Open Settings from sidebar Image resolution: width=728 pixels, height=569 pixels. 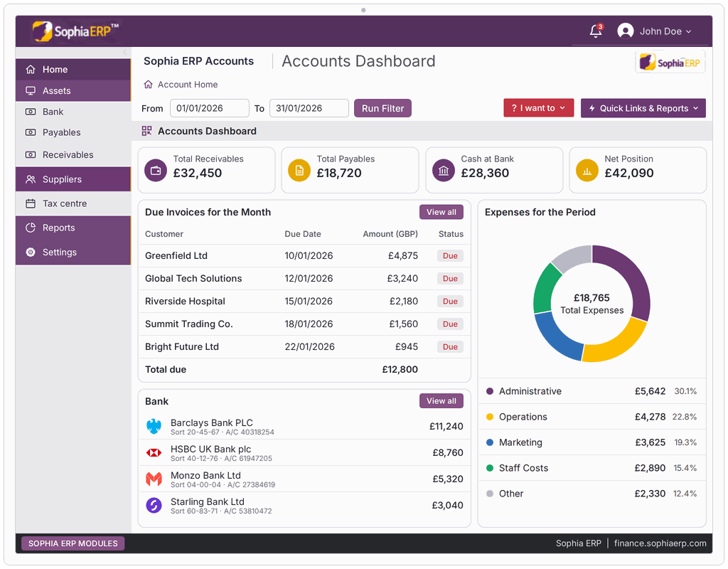[73, 252]
